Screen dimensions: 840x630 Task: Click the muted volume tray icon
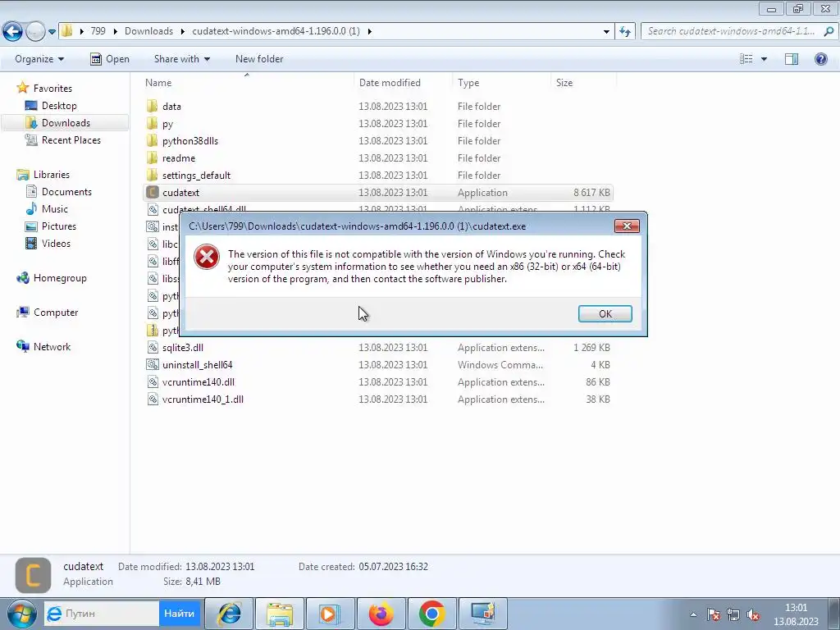[753, 614]
